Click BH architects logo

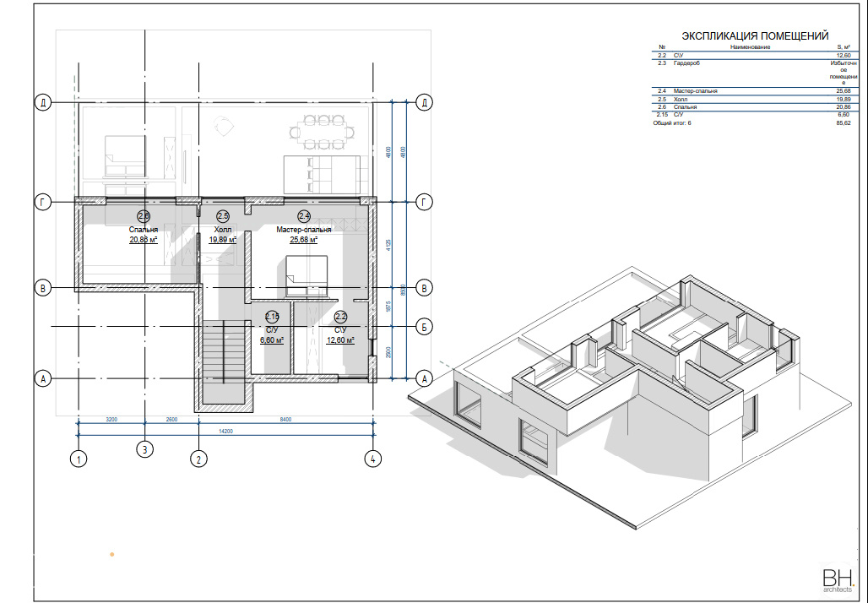tap(838, 579)
